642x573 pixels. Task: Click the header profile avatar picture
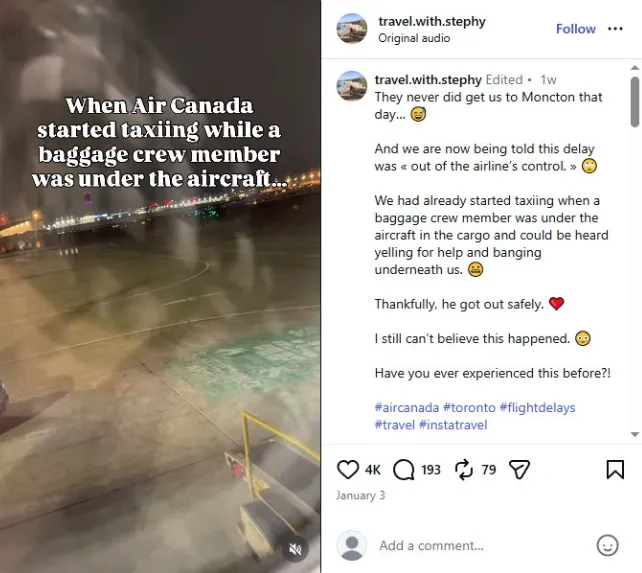352,28
